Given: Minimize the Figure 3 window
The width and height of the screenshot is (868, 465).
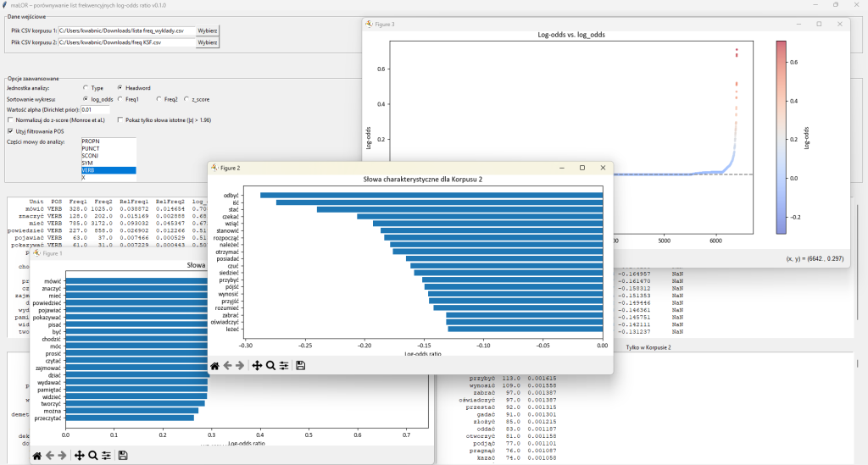Looking at the screenshot, I should coord(798,24).
